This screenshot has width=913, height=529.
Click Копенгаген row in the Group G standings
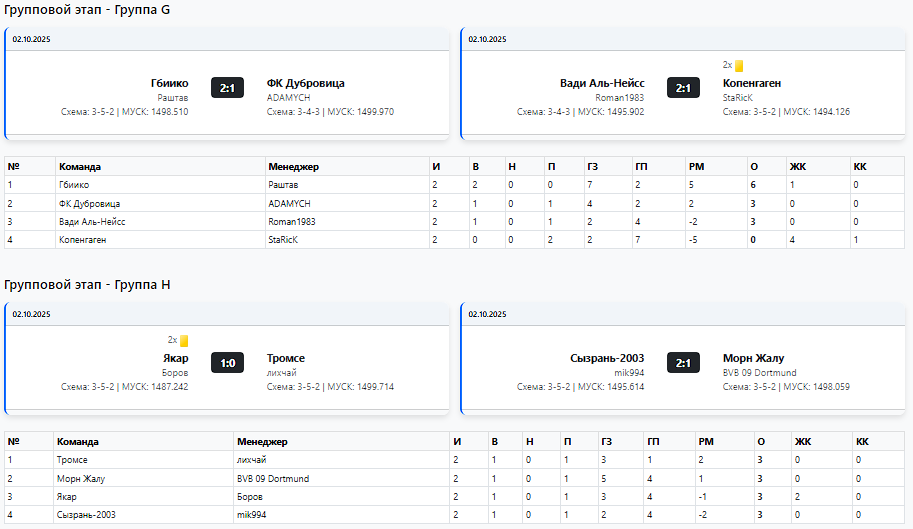84,239
